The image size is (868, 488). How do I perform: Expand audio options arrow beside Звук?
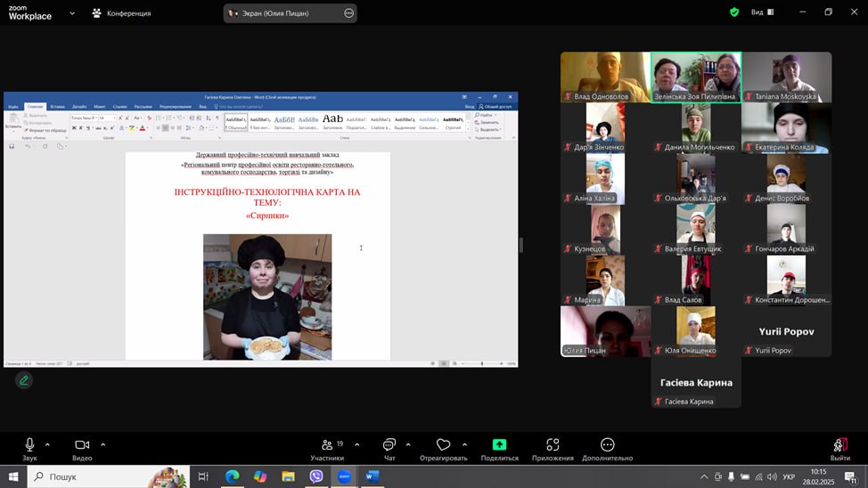pos(47,444)
